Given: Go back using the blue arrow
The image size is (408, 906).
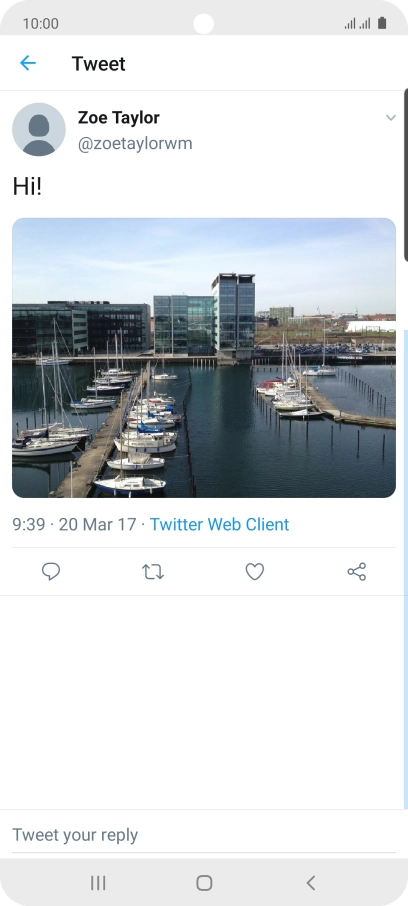Looking at the screenshot, I should pyautogui.click(x=28, y=63).
